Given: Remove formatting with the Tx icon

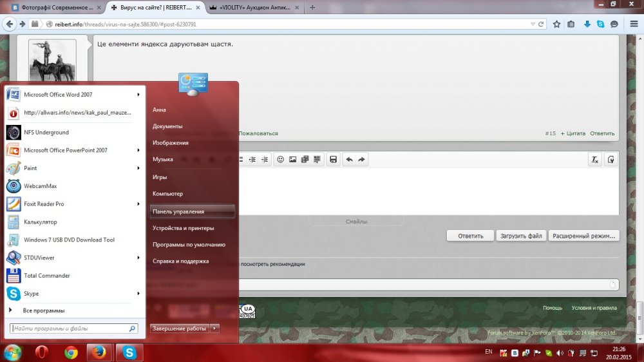Looking at the screenshot, I should coord(594,160).
